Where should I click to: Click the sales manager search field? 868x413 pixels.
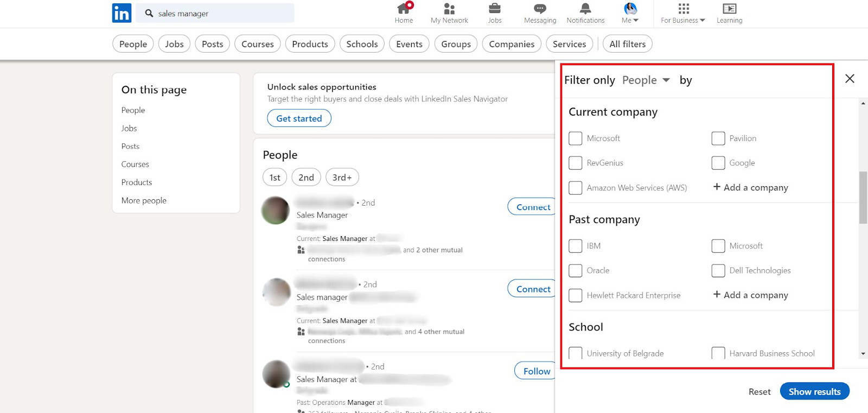(x=215, y=13)
